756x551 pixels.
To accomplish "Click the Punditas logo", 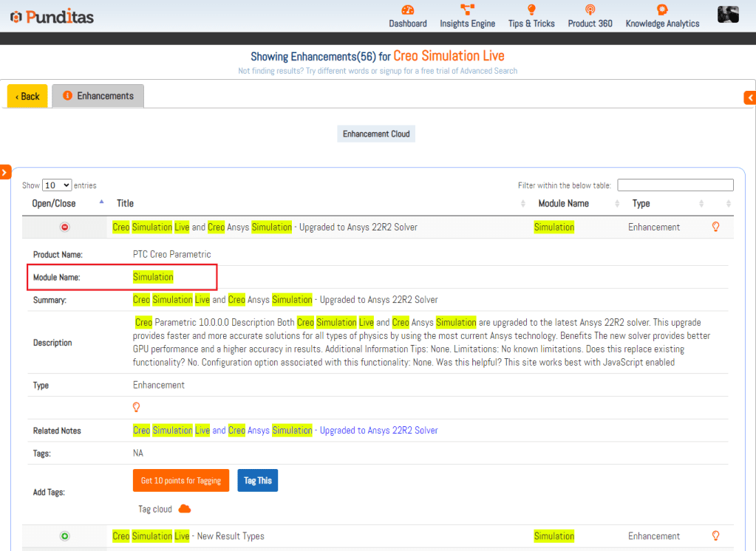I will 52,16.
